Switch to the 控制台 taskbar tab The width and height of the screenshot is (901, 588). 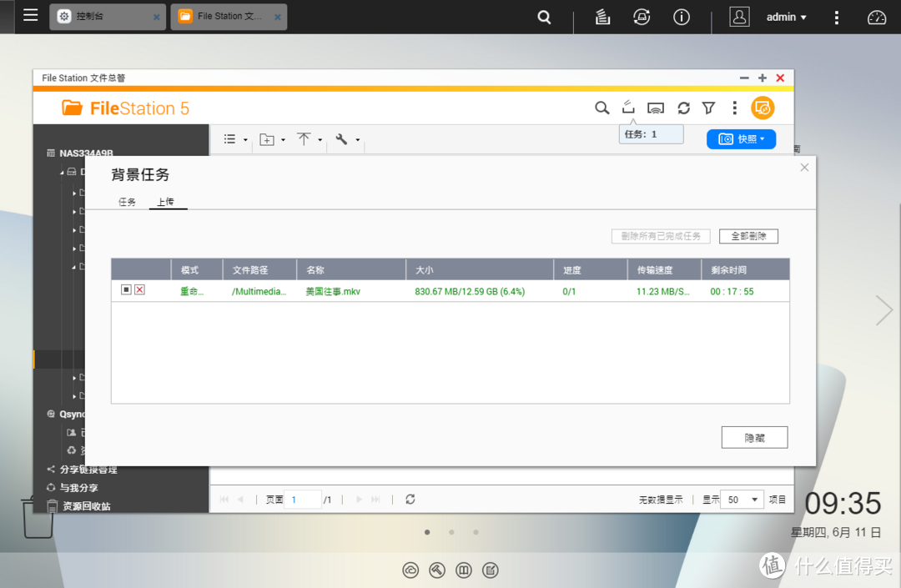[108, 17]
